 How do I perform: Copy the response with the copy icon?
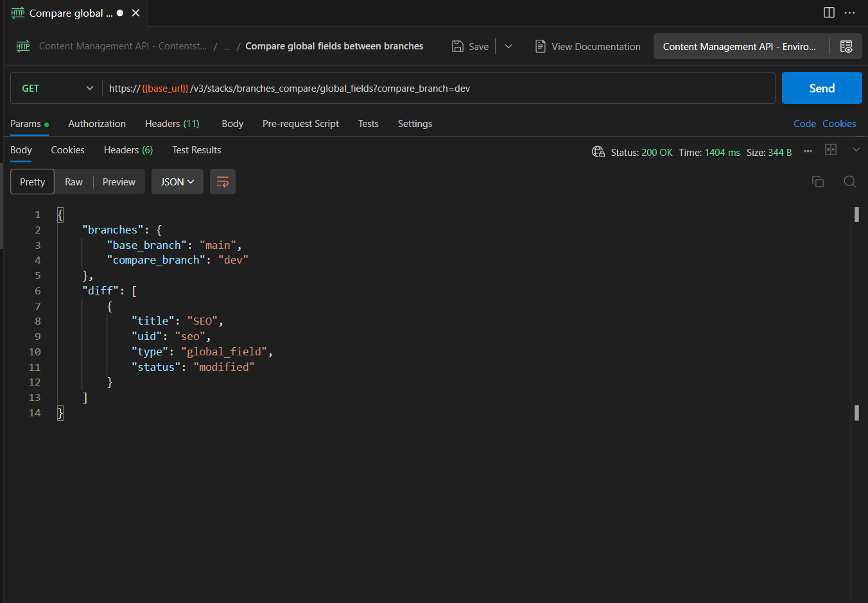point(818,182)
